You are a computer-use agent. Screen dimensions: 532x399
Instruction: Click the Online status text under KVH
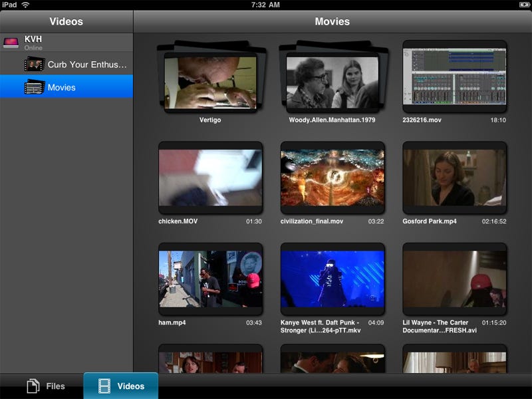coord(33,48)
